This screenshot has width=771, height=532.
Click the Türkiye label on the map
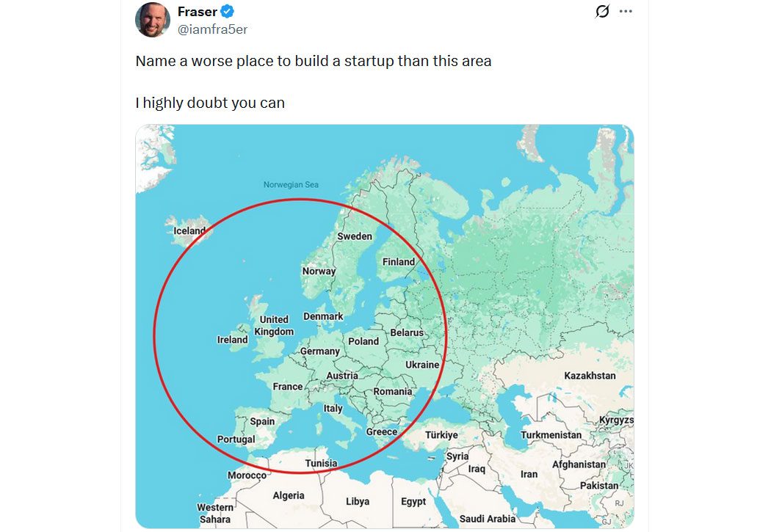click(x=441, y=435)
